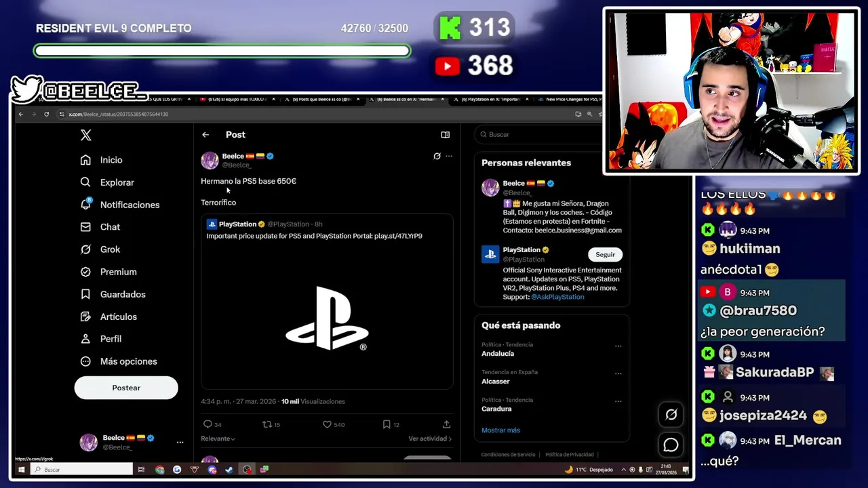Switch to 'Posts que Beelce' tab
The width and height of the screenshot is (868, 488).
(x=322, y=100)
